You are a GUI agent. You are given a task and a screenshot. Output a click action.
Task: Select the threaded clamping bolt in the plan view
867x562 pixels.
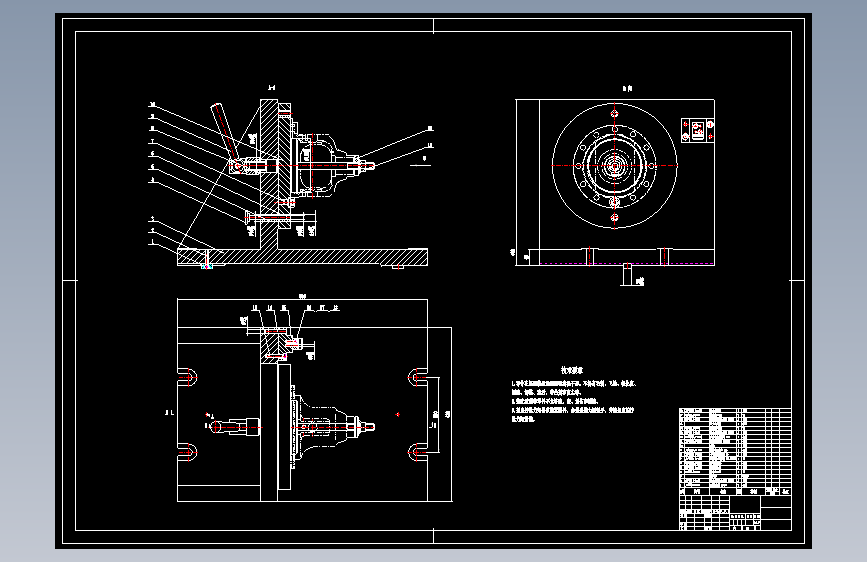[x=237, y=426]
